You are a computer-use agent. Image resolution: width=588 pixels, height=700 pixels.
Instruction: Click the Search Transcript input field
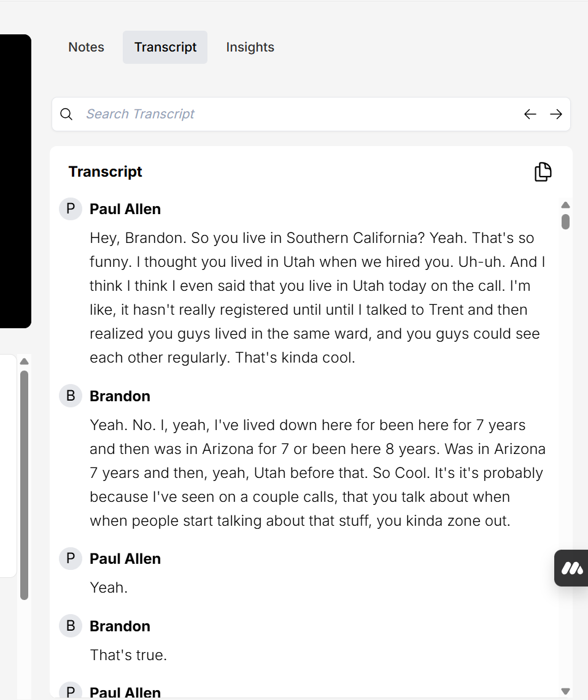click(295, 114)
